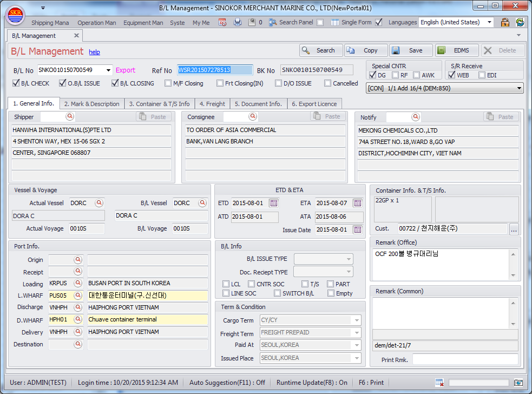Switch to the Freight tab
Image resolution: width=532 pixels, height=394 pixels.
pos(212,104)
